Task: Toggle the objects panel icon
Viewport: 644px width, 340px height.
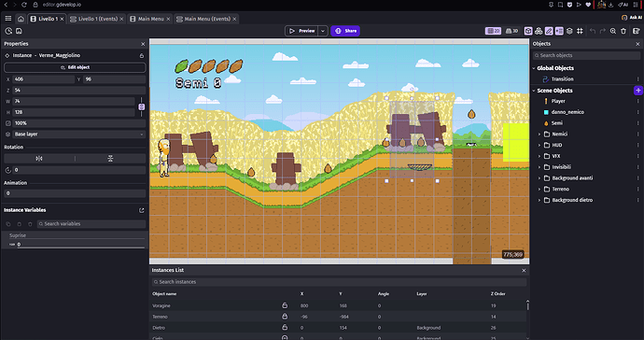Action: coord(528,31)
